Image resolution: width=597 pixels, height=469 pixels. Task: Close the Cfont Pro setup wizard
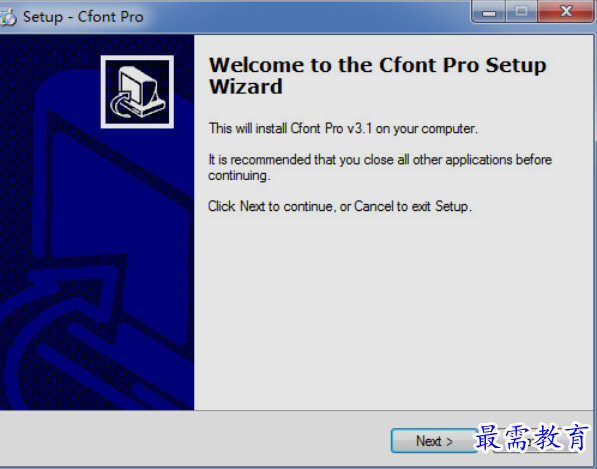click(567, 12)
